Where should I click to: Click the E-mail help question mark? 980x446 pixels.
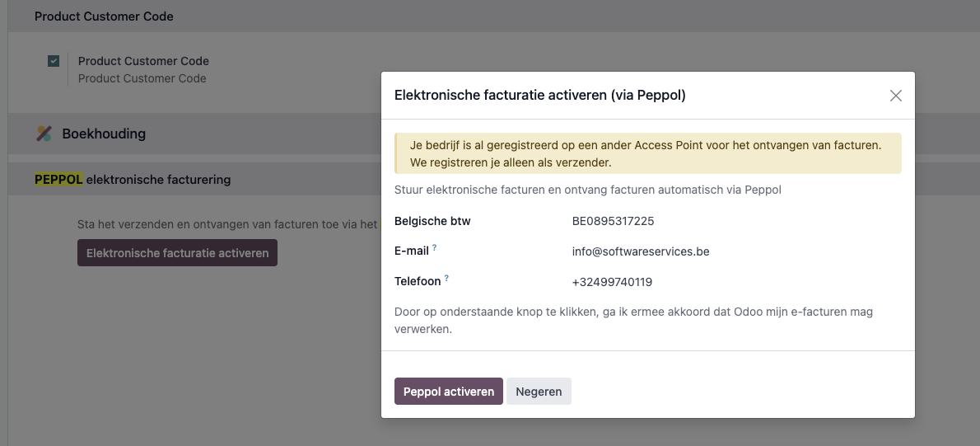[434, 248]
